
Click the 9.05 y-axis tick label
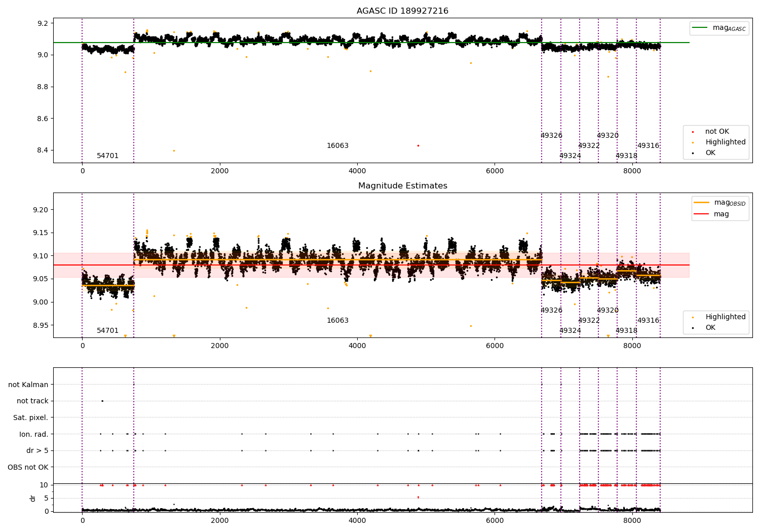(41, 279)
